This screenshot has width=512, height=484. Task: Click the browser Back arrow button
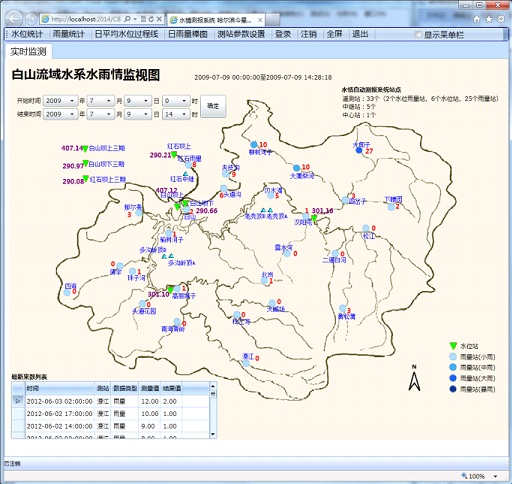(x=14, y=19)
